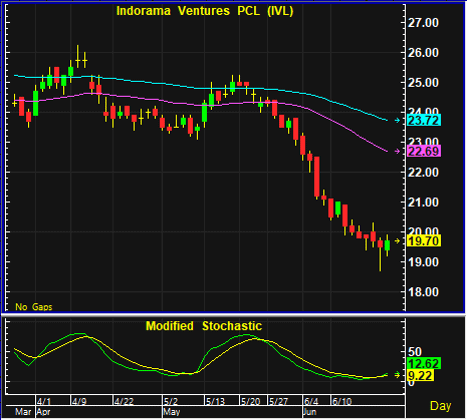
Task: Click the 21.00 price axis label
Action: pos(423,202)
